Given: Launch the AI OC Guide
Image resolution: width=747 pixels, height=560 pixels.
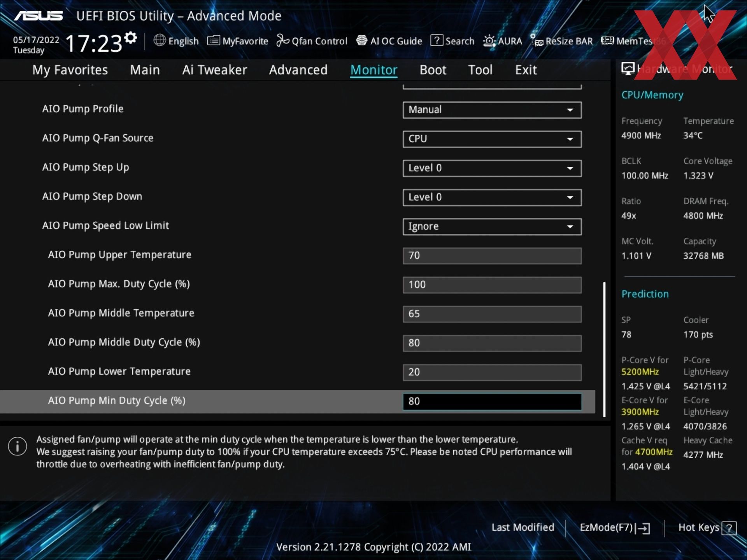Looking at the screenshot, I should click(x=389, y=41).
